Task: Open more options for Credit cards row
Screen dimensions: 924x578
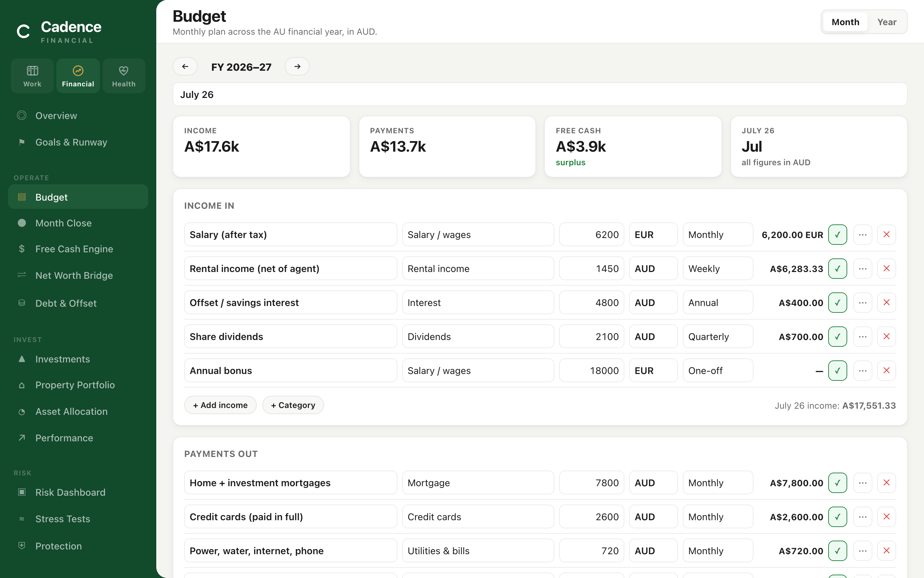Action: coord(863,516)
